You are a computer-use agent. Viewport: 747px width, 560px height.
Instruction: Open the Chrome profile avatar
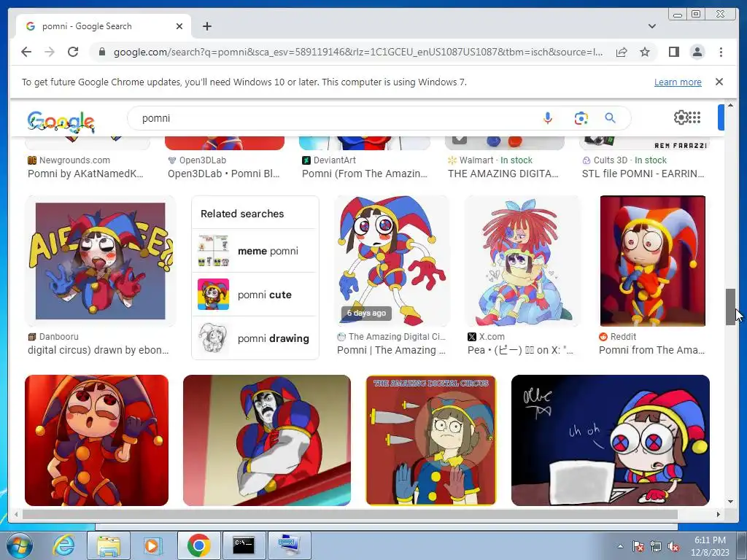click(697, 52)
